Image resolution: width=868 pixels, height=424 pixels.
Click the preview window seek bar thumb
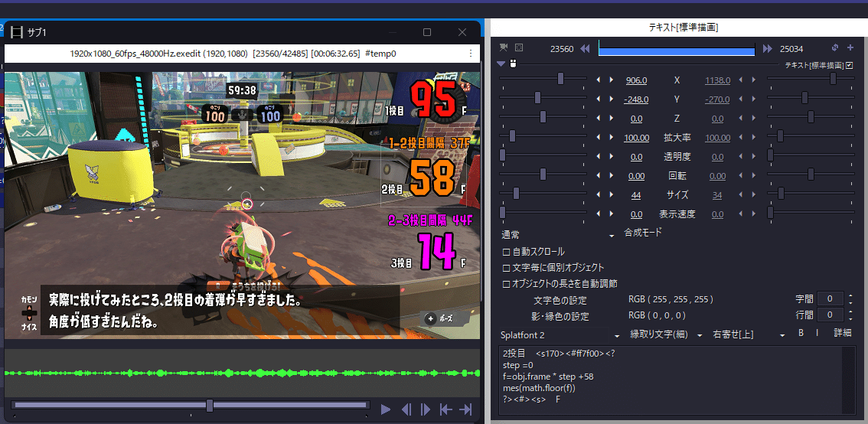point(210,405)
